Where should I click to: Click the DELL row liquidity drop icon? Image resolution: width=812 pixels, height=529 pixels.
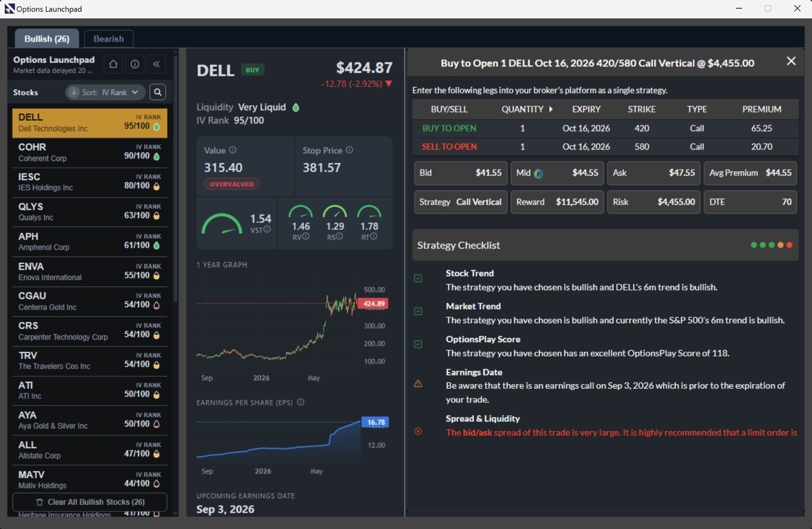coord(156,127)
